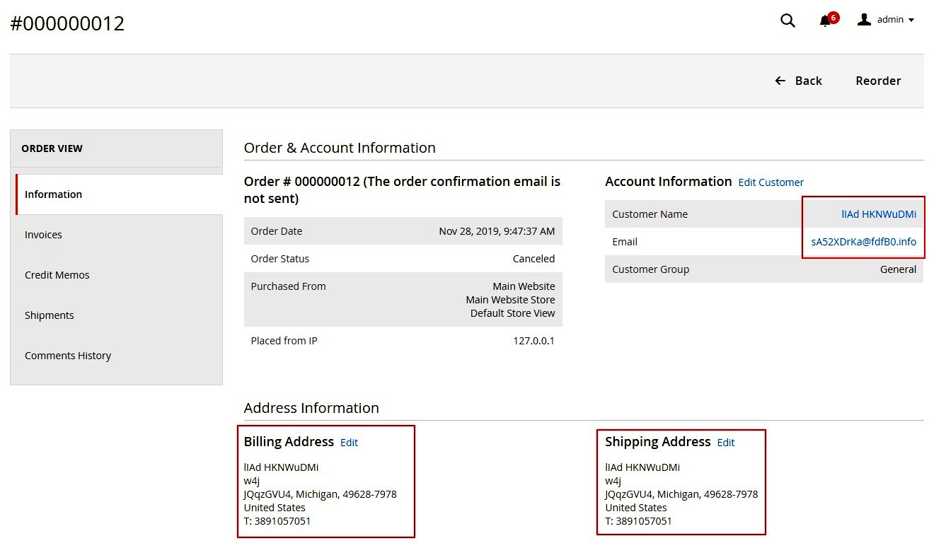The image size is (929, 560).
Task: Go to the Shipments tab
Action: (x=49, y=315)
